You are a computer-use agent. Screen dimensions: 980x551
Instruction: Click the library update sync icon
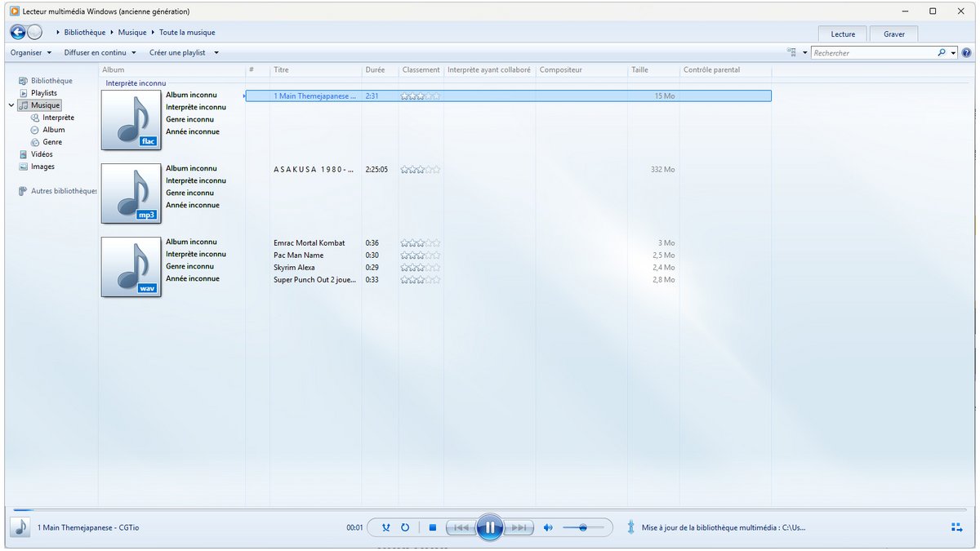pos(630,527)
